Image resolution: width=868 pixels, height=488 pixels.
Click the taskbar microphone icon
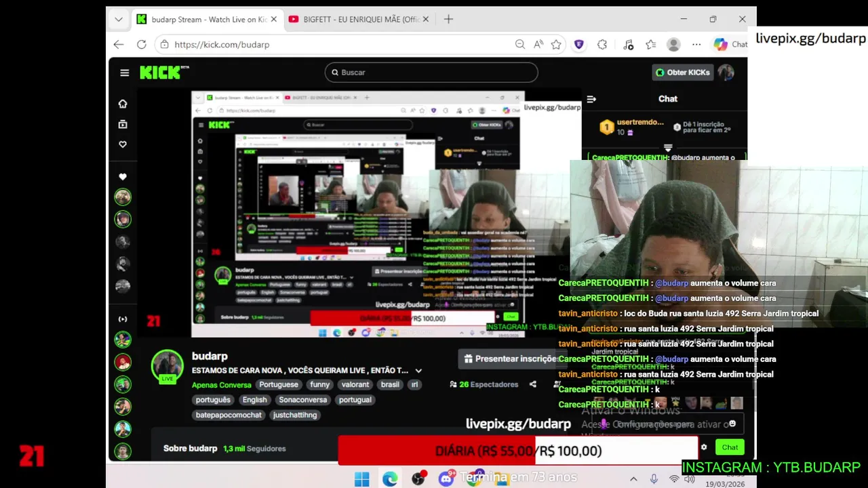654,479
